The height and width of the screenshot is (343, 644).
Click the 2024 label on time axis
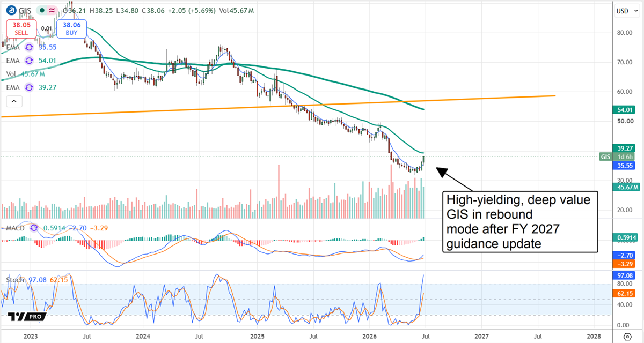143,336
